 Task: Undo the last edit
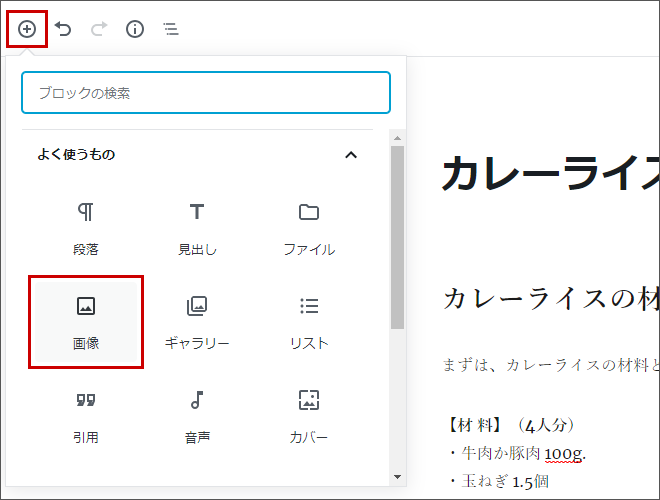point(63,29)
